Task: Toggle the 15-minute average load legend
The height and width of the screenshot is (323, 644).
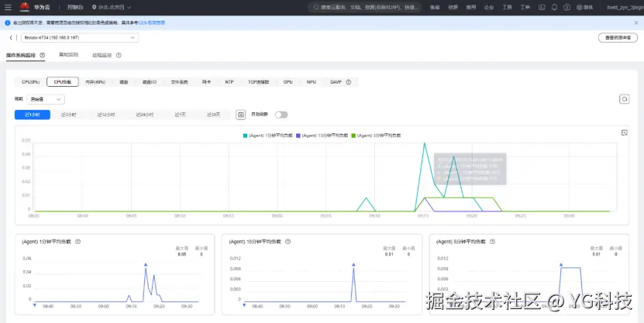Action: tap(322, 136)
